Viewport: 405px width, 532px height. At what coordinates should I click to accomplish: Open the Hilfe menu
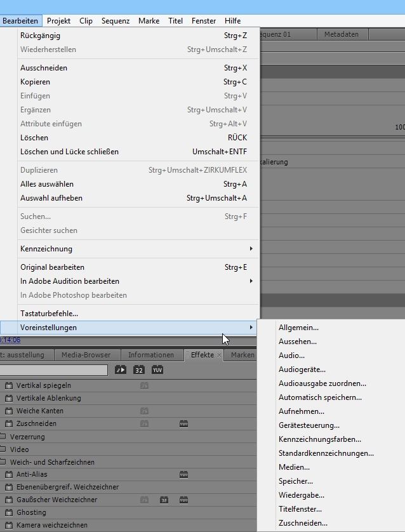coord(233,21)
